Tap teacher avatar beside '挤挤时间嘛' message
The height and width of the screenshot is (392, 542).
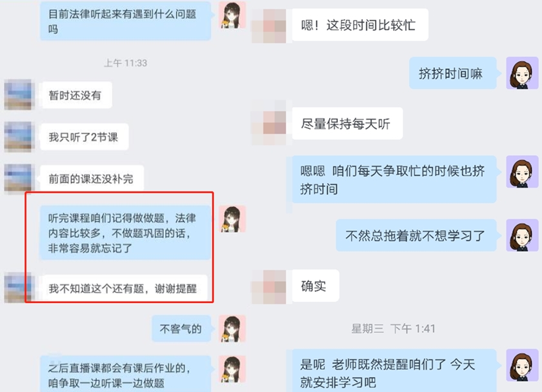click(x=522, y=73)
